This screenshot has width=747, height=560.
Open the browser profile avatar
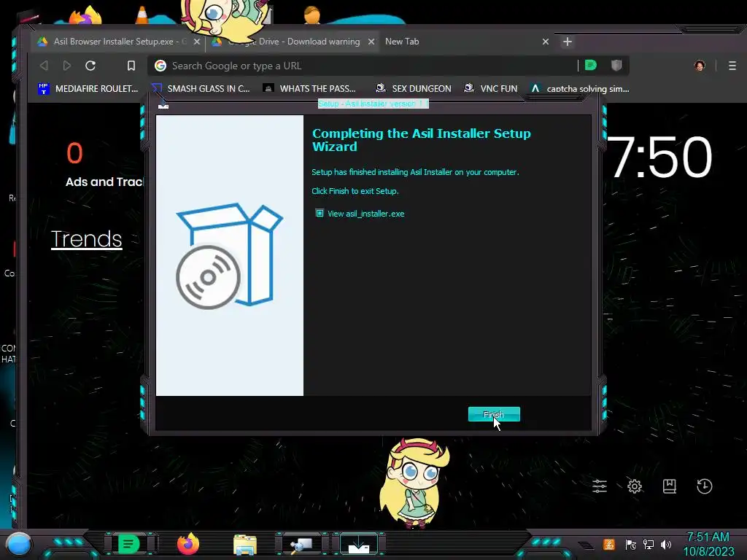(x=700, y=66)
